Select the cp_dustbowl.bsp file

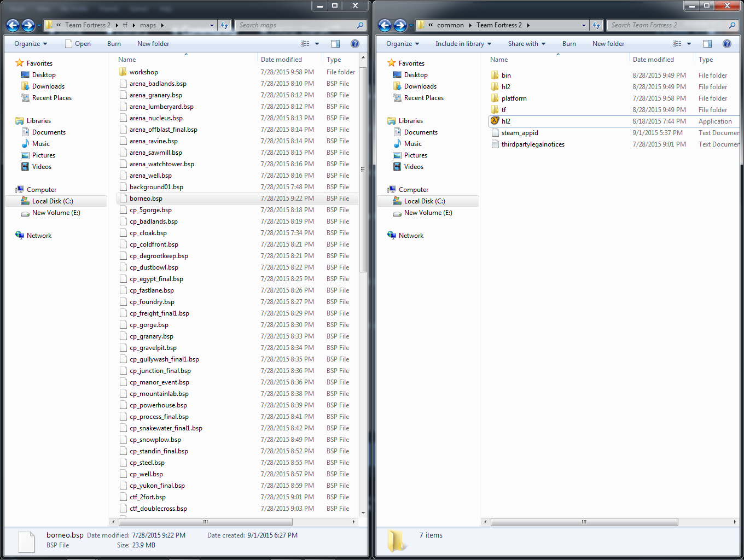[x=154, y=267]
